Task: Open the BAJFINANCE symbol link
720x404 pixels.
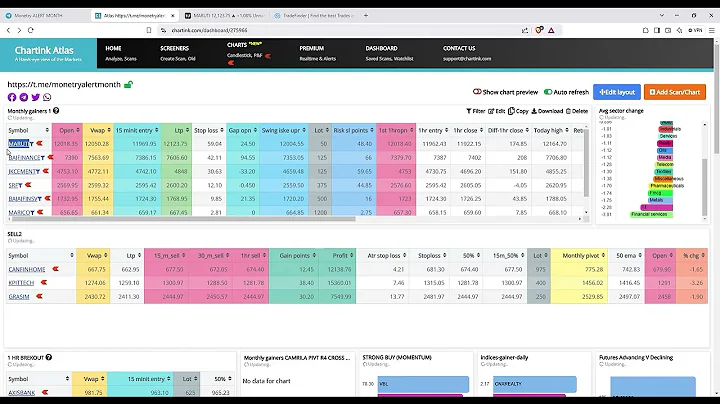Action: (x=24, y=157)
